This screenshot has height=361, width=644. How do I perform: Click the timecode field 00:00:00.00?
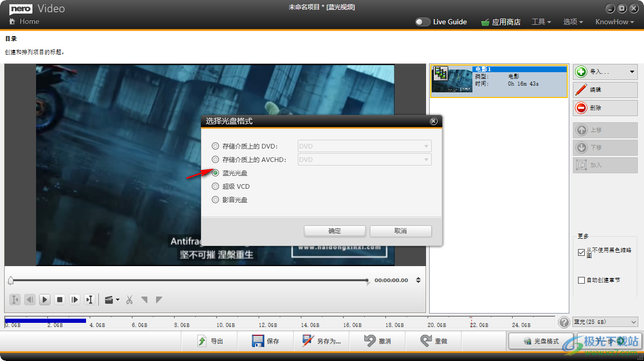point(391,281)
